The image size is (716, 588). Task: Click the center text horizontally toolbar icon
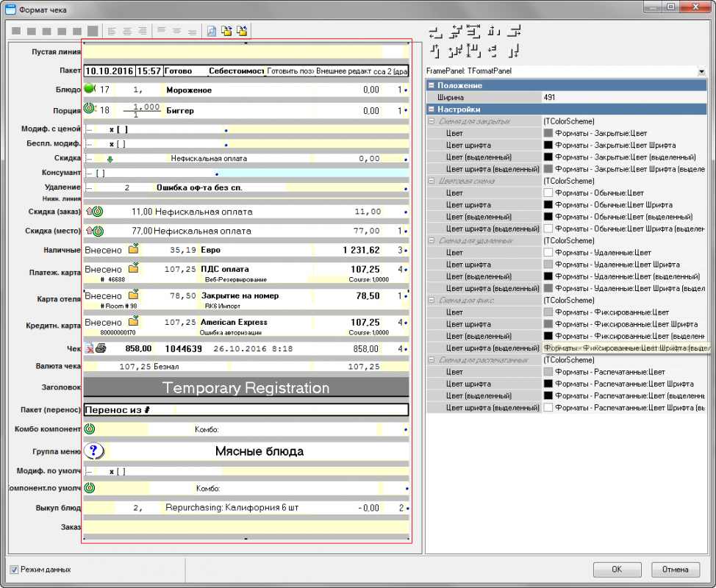pos(127,31)
